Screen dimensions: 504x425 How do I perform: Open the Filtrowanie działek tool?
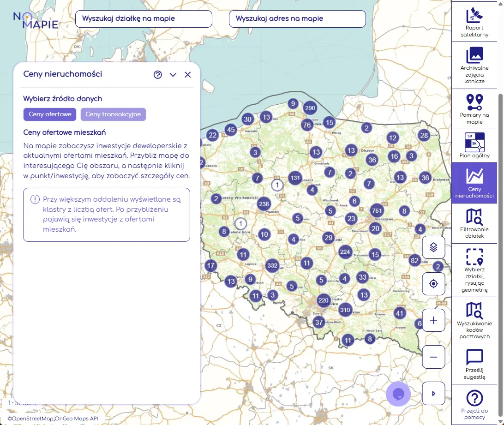pyautogui.click(x=474, y=223)
